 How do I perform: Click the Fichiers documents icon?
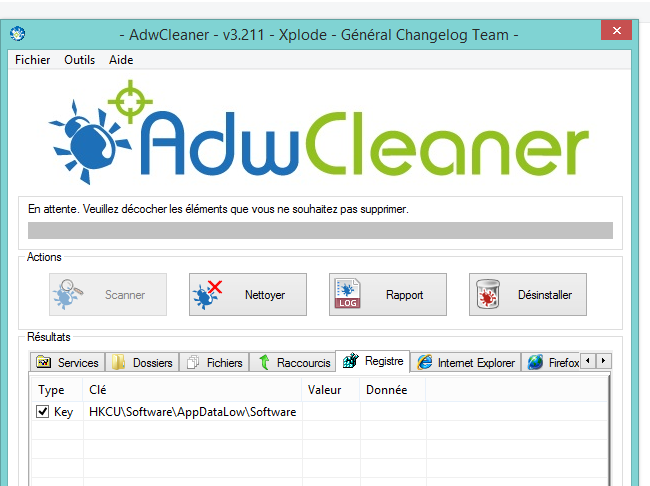tap(193, 362)
